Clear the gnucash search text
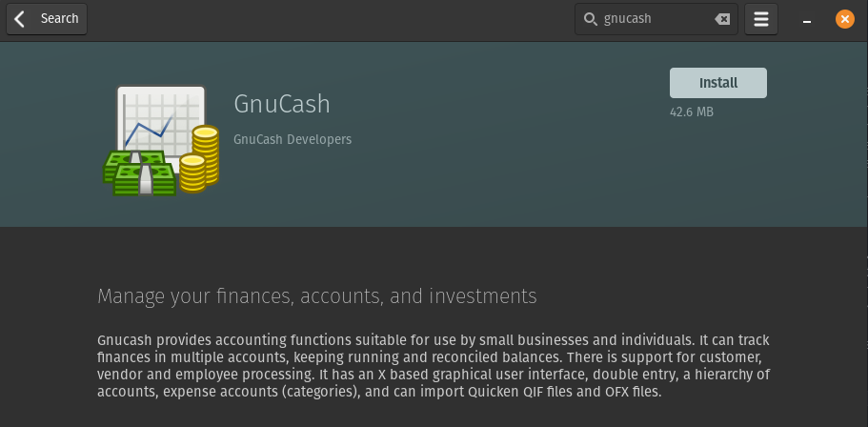 [x=722, y=19]
